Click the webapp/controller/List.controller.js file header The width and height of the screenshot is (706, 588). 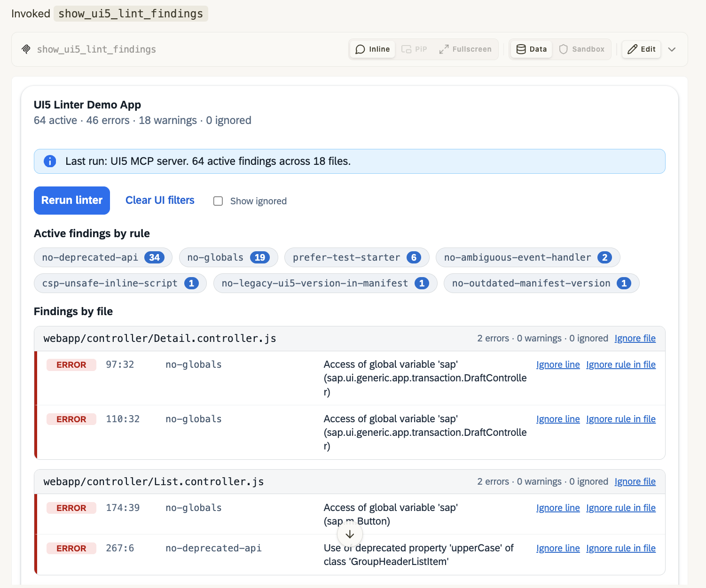[x=350, y=482]
